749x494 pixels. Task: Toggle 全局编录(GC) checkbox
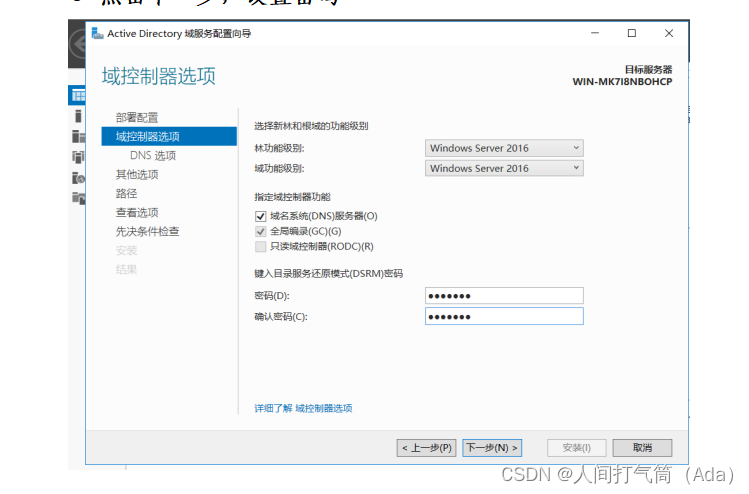(260, 232)
